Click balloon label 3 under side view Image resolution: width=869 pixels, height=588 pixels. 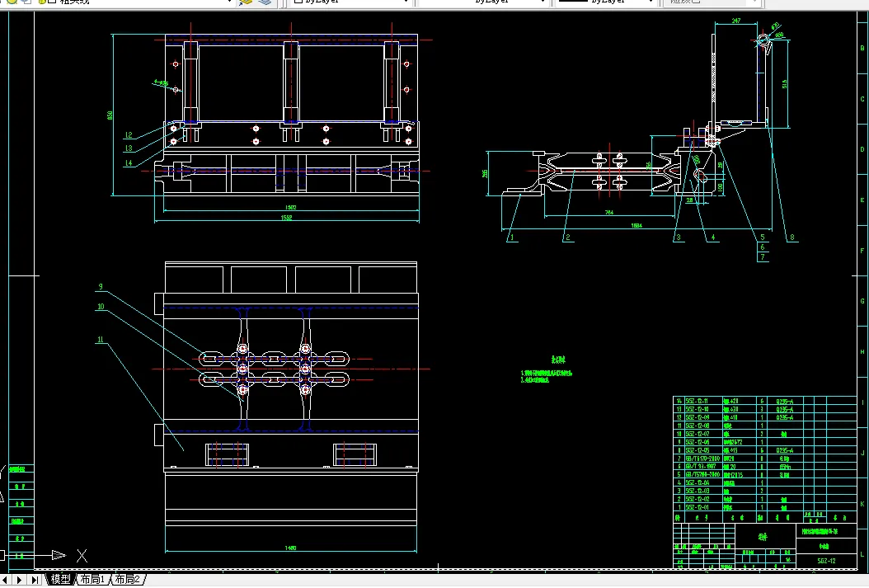[679, 238]
